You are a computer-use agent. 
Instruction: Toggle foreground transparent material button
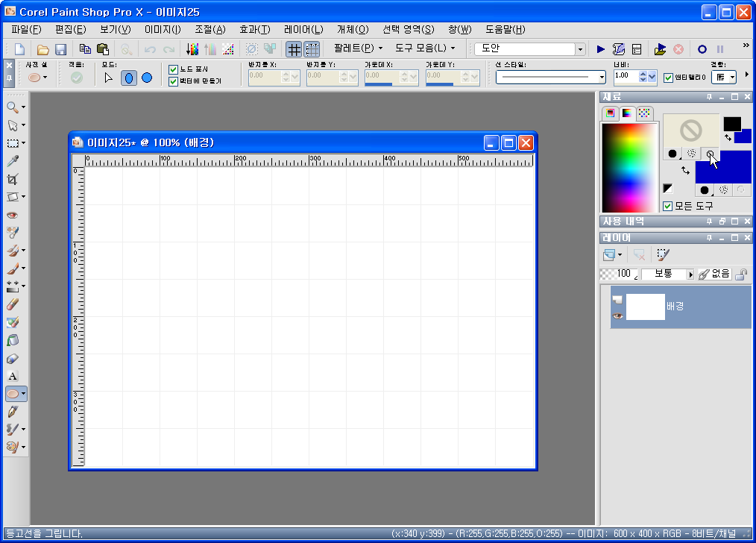coord(710,154)
